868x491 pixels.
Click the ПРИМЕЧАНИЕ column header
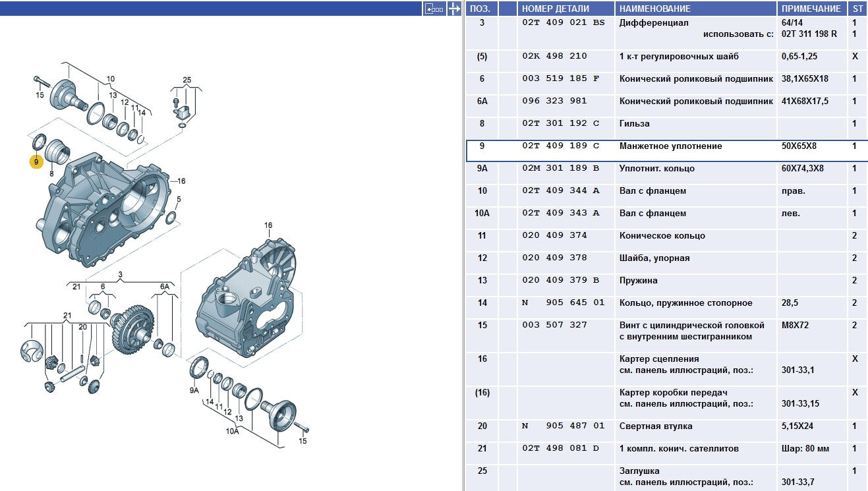click(811, 9)
